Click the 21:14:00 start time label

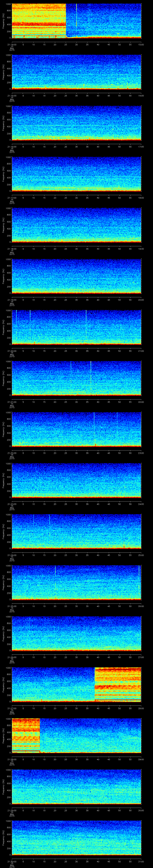tap(12, 44)
